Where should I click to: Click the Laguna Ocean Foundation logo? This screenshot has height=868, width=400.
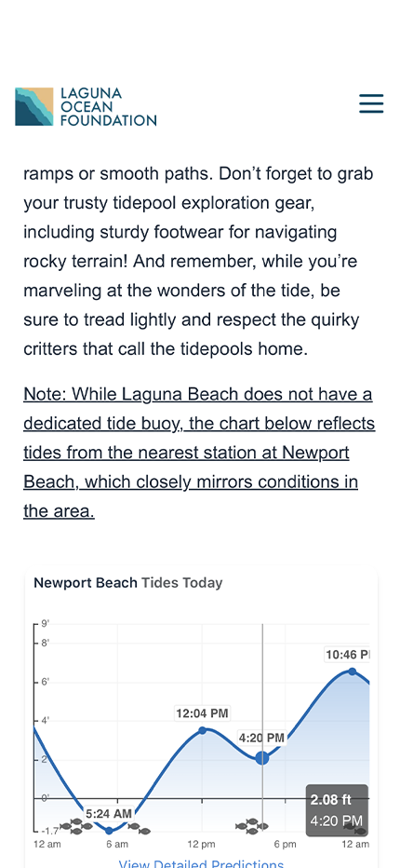pos(86,106)
